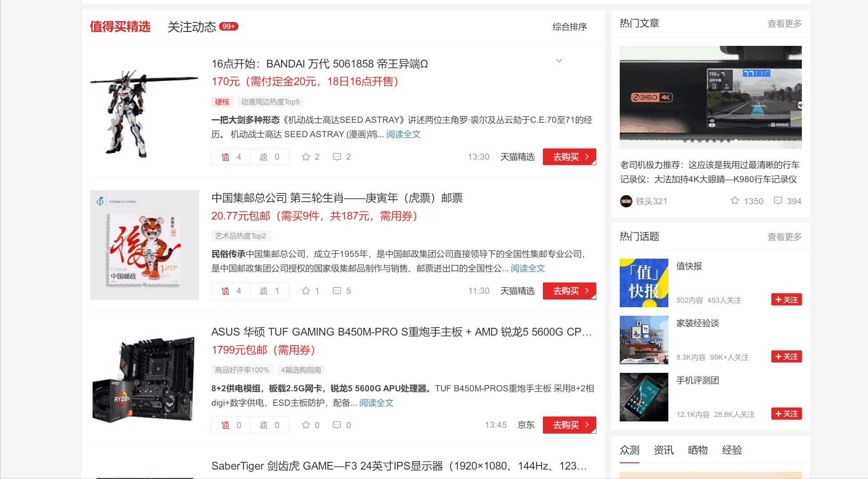
Task: Click the 艺术品热度Top2 tag
Action: coord(241,236)
